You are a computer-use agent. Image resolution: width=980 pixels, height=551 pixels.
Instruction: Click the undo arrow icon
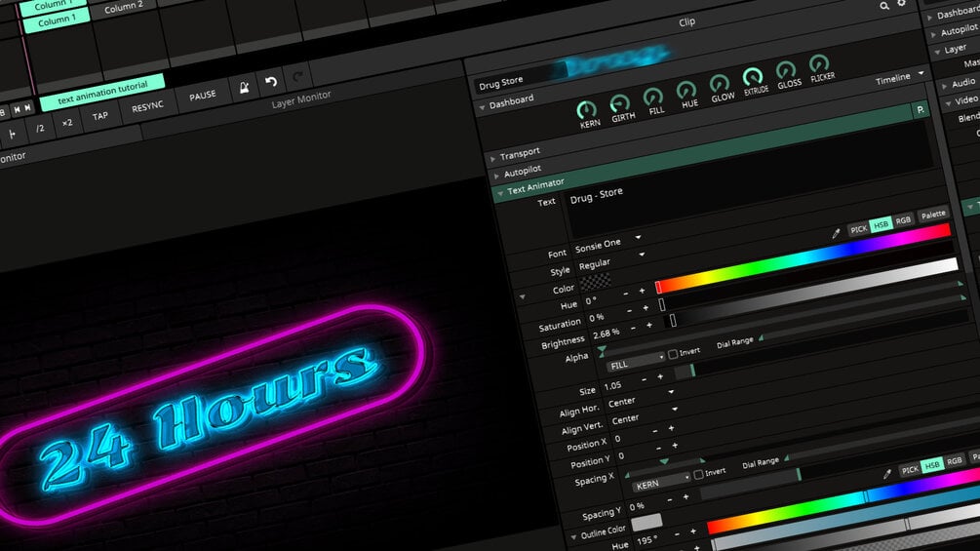click(x=271, y=82)
